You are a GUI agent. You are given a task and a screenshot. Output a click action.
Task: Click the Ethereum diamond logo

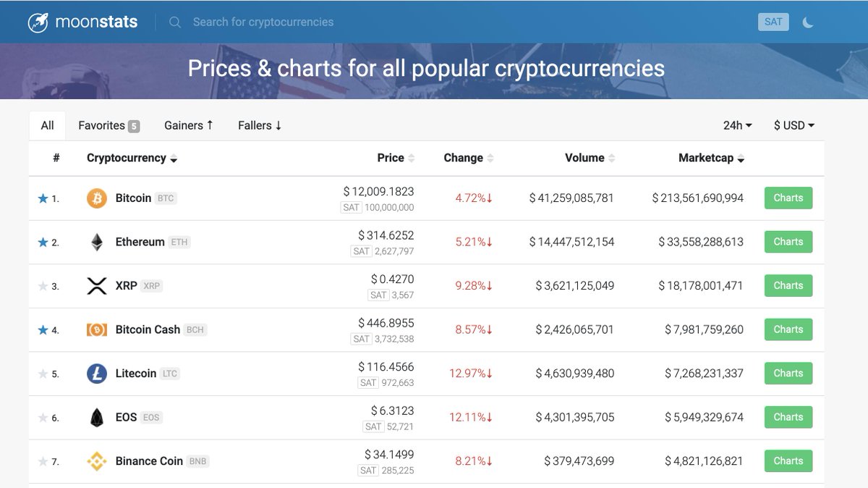tap(97, 242)
